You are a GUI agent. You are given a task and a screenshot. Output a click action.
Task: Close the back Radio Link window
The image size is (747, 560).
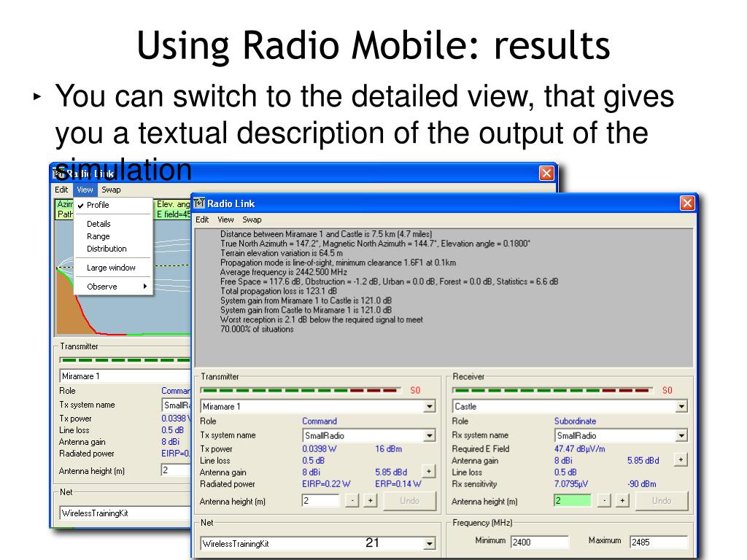[x=546, y=174]
